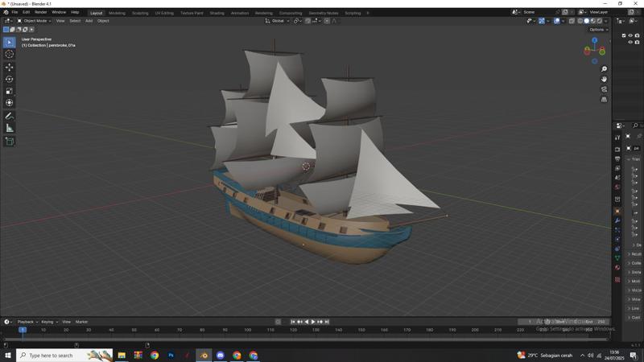Click the green Y axis gizmo ball
This screenshot has height=362, width=644.
[602, 52]
